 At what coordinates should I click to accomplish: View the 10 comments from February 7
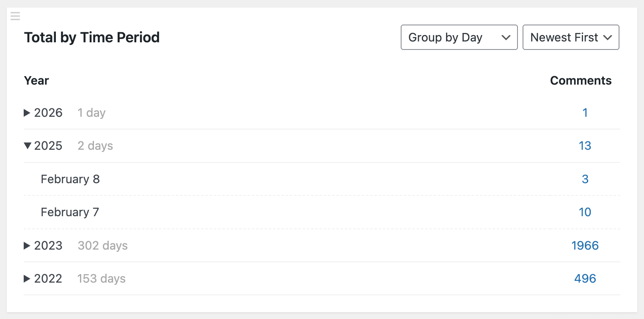(585, 212)
